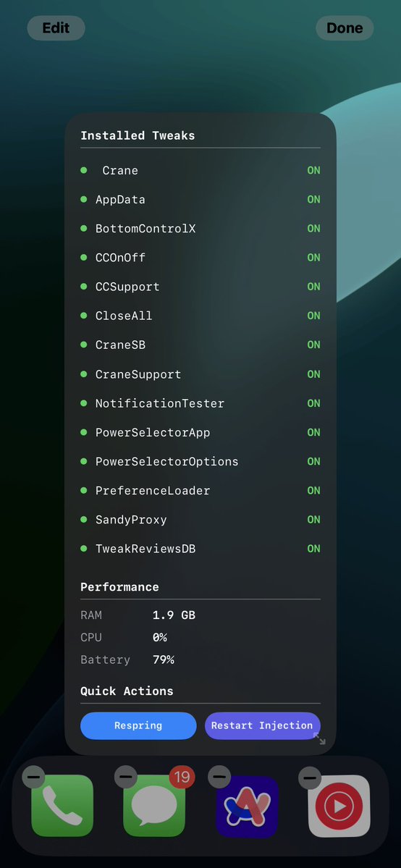Tap the Restart Injection button

coord(263,725)
